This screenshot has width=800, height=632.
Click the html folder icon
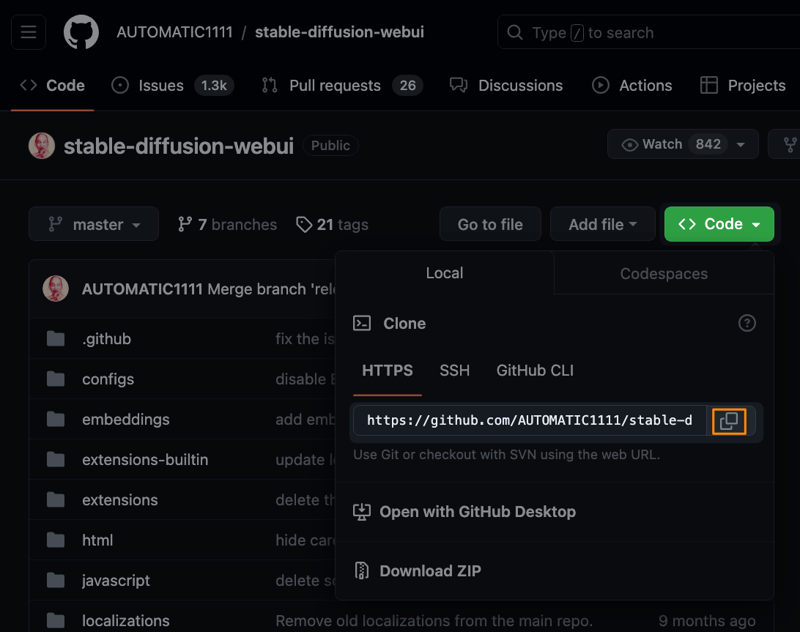pyautogui.click(x=56, y=540)
